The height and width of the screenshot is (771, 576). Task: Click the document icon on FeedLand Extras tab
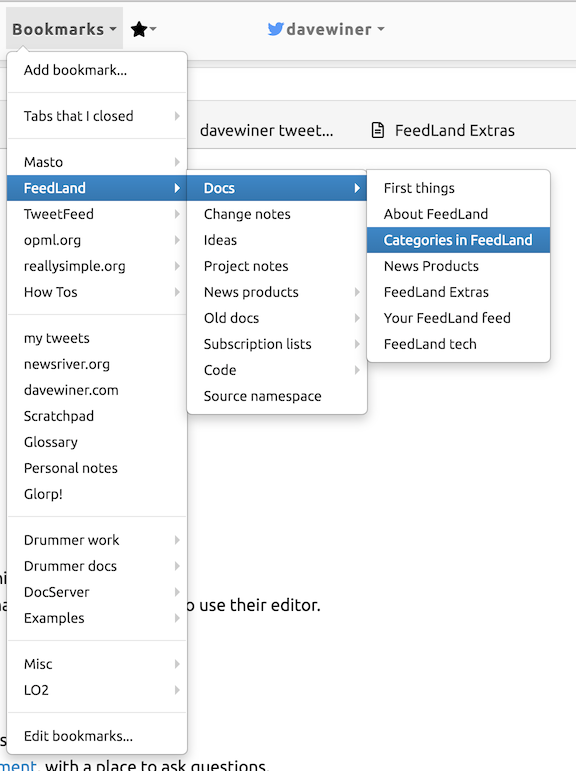point(378,130)
